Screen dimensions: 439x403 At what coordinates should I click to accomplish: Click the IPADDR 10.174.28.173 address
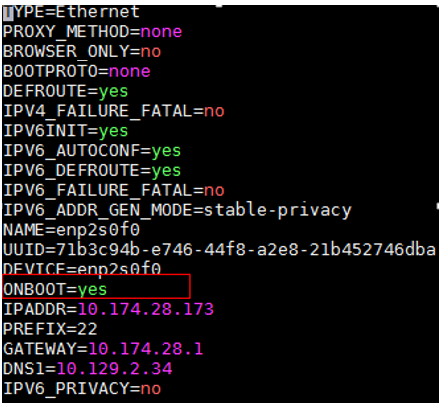pos(146,309)
